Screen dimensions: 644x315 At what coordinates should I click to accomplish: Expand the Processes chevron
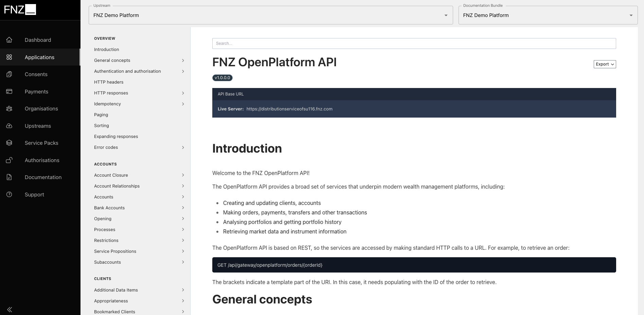click(183, 229)
